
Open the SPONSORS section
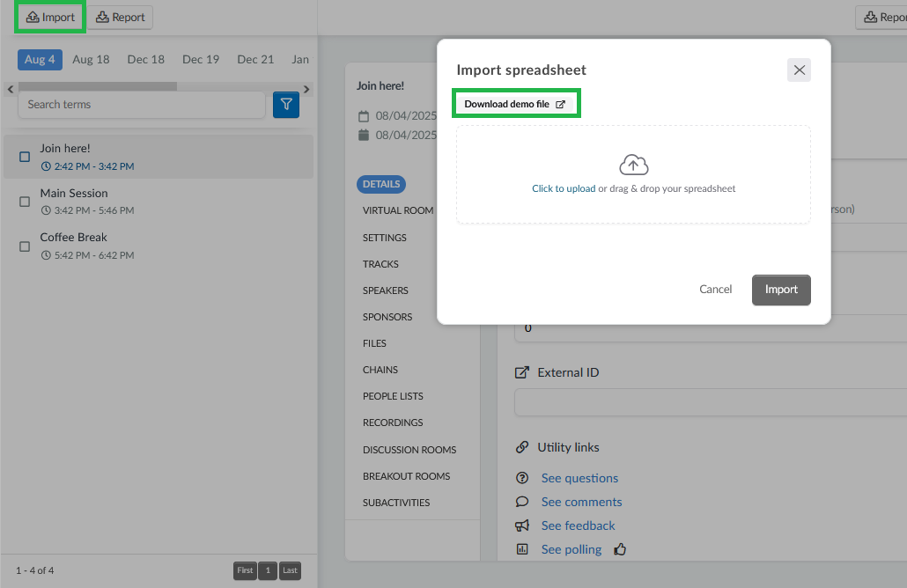(x=387, y=317)
